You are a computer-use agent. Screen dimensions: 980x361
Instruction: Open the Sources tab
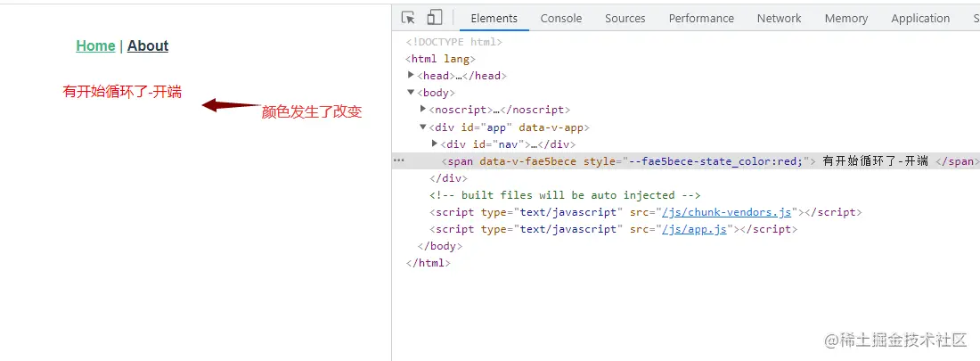tap(625, 18)
